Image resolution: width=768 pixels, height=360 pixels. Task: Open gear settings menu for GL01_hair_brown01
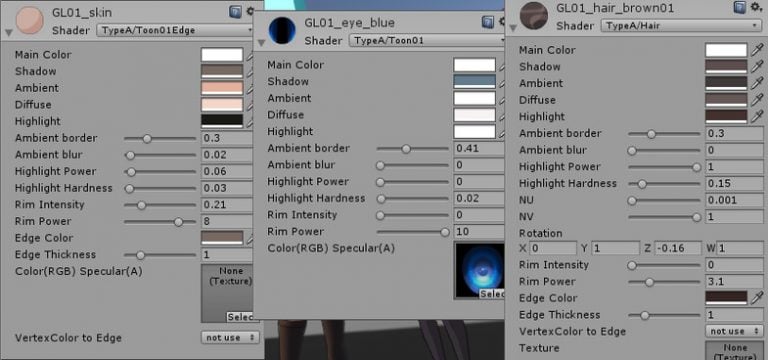757,8
